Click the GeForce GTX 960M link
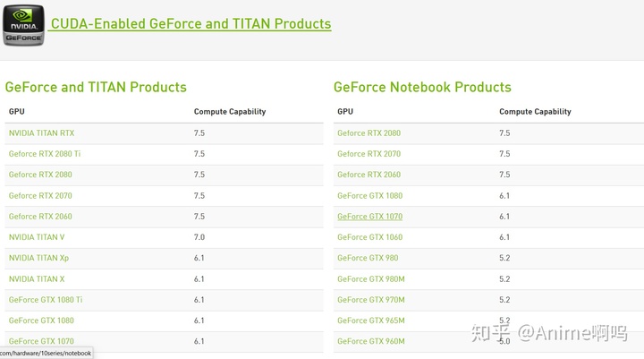 click(x=371, y=341)
